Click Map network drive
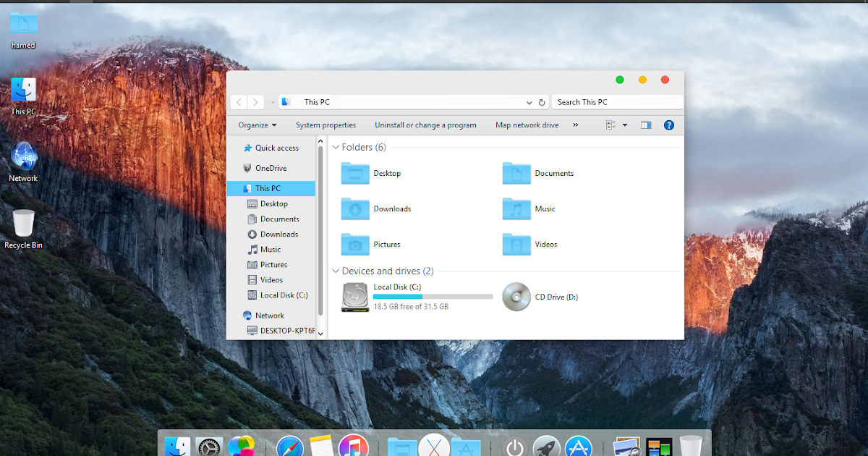 [x=527, y=125]
